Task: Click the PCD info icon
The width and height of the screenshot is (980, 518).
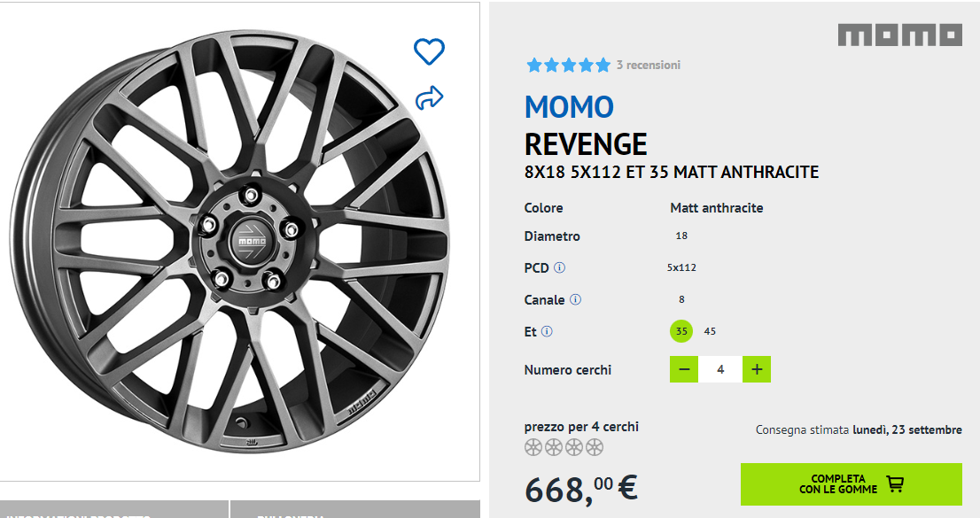Action: pos(560,267)
